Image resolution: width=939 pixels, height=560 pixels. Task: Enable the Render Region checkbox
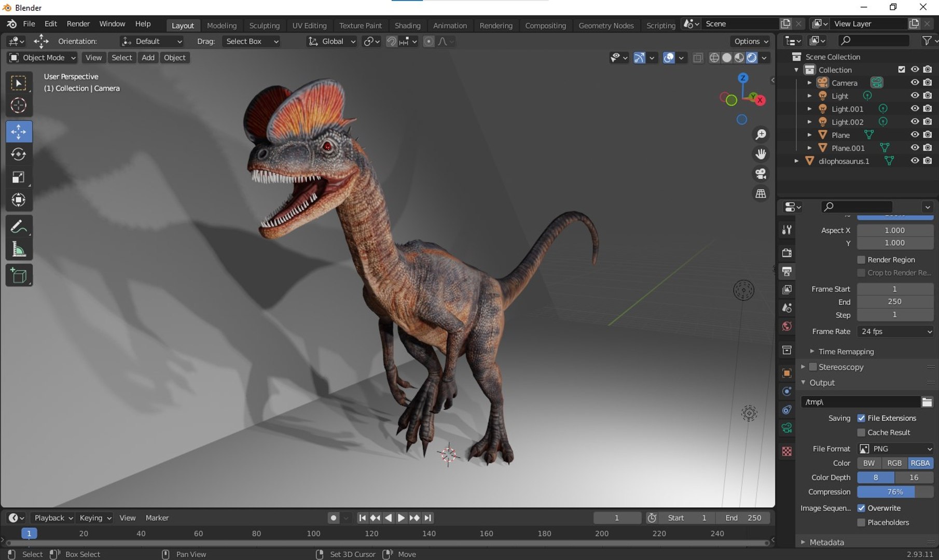click(x=861, y=260)
